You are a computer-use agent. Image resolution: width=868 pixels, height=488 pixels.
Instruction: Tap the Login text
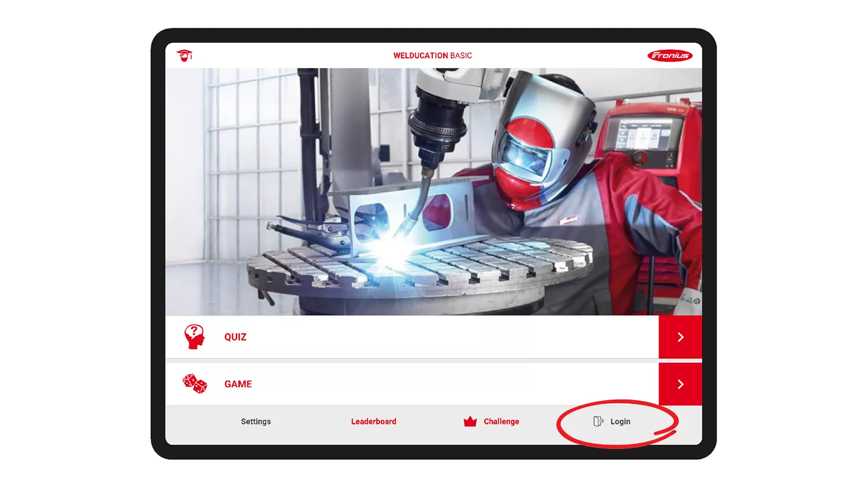tap(620, 421)
